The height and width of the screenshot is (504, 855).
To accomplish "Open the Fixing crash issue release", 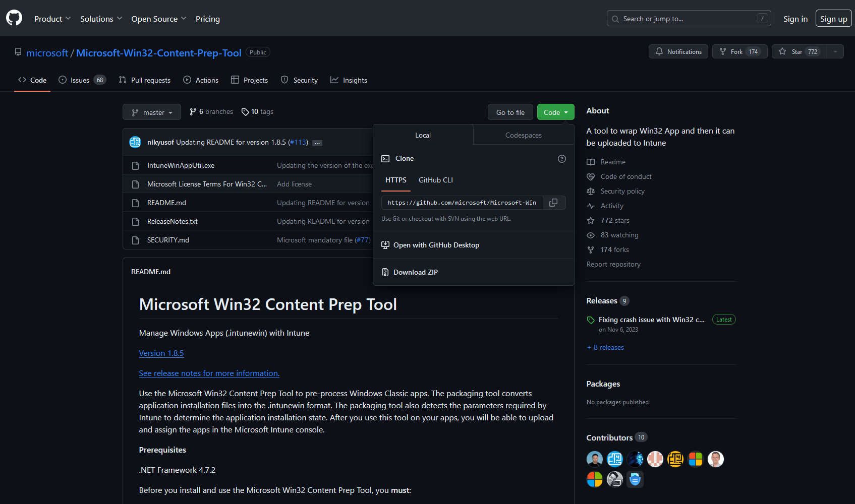I will (652, 320).
